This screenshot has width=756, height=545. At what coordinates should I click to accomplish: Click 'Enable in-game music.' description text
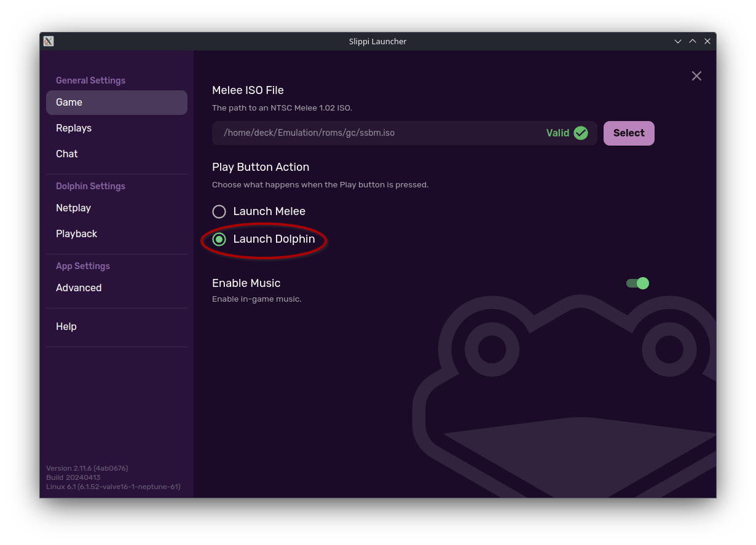257,299
